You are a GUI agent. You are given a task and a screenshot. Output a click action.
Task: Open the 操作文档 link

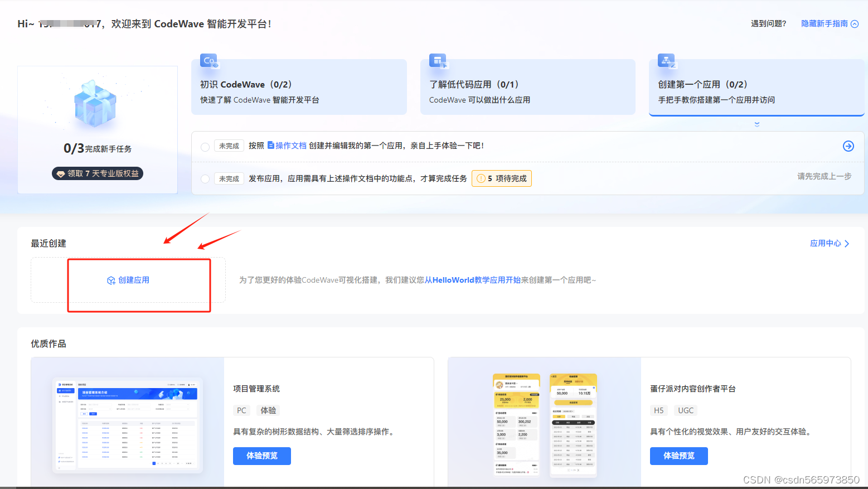pos(287,146)
